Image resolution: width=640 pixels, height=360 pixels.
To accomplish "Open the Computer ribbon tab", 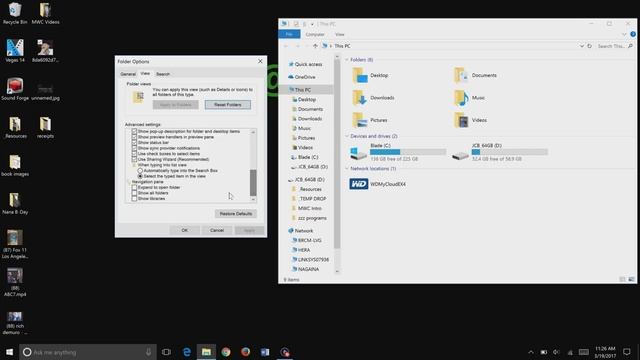I will 315,34.
